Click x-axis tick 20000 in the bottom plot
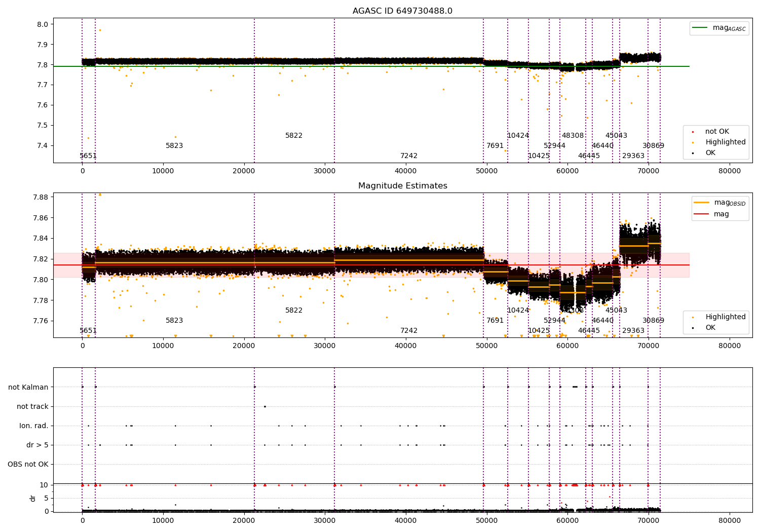760x532 pixels. coord(244,520)
